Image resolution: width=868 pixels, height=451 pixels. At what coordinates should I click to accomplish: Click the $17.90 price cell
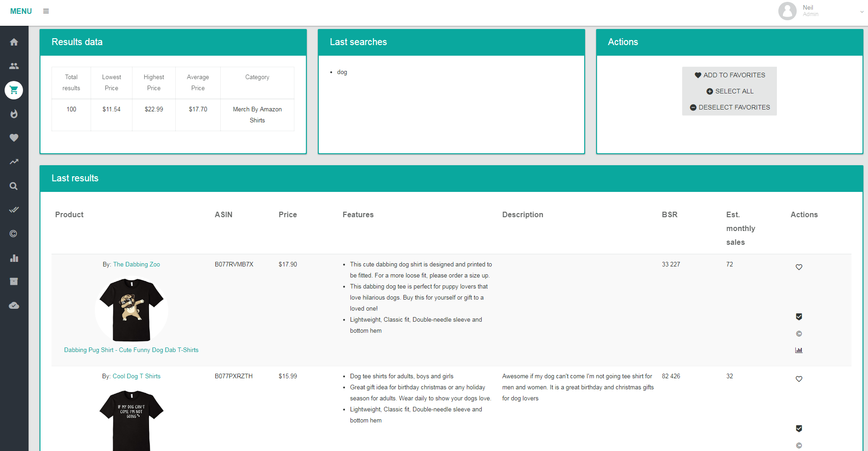point(288,264)
